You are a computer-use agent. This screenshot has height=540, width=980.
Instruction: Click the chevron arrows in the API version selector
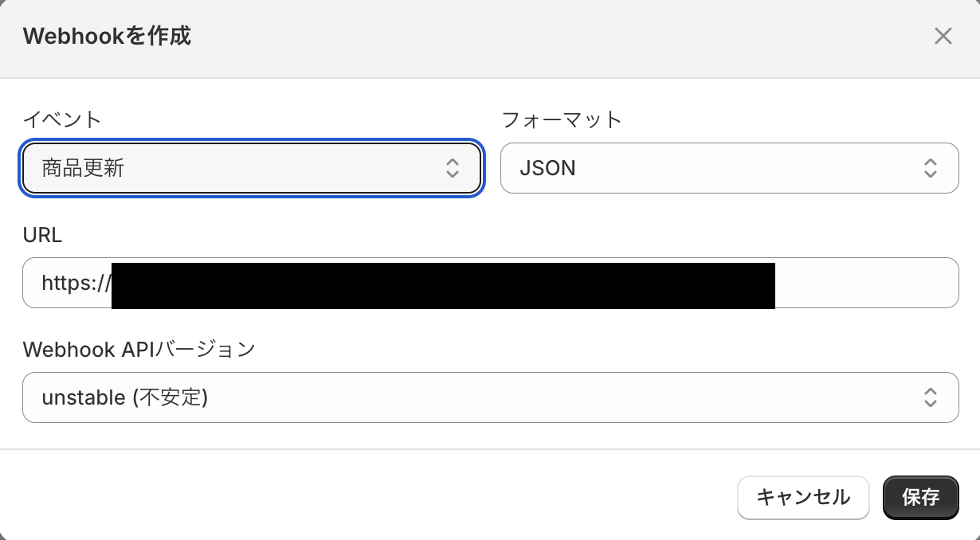[930, 397]
